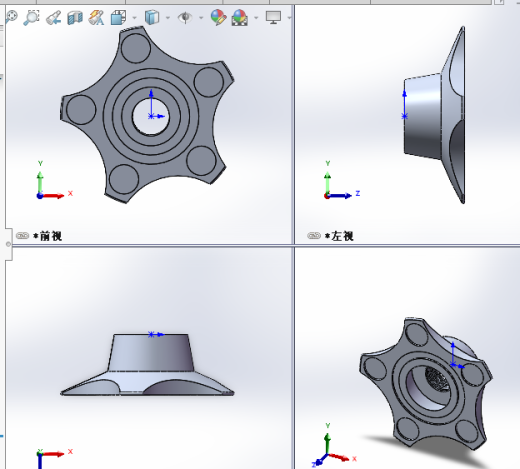Click the *前视 front view label

tap(48, 236)
